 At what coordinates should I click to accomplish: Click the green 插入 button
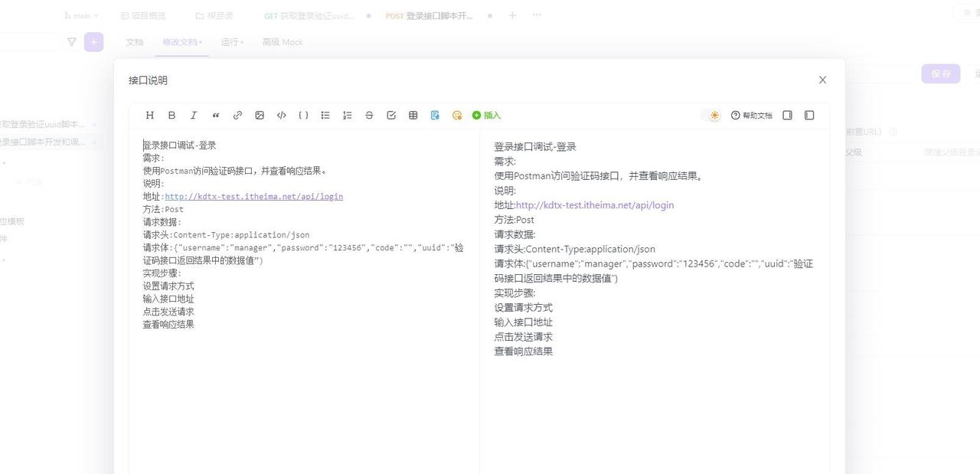point(486,115)
